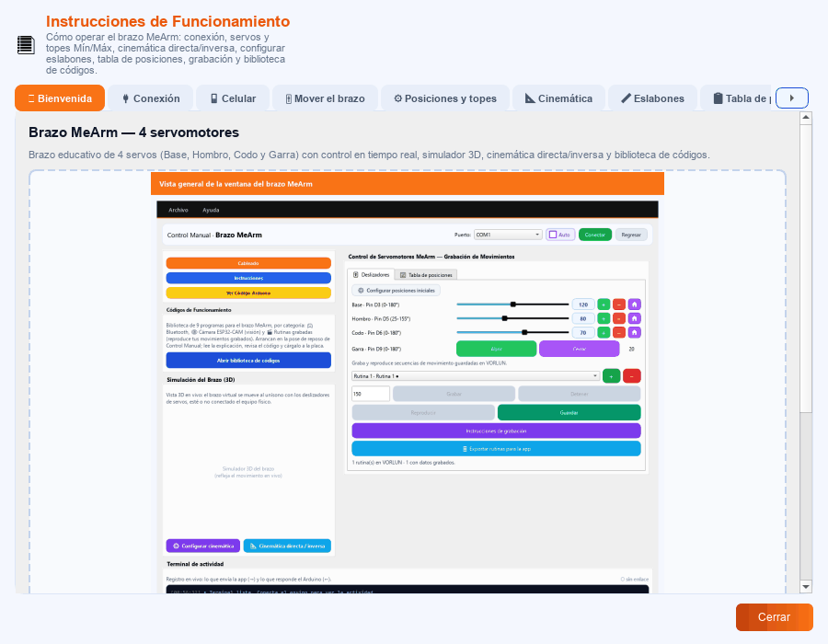This screenshot has height=644, width=828.
Task: Open the COM1 port dropdown in the preview
Action: pyautogui.click(x=508, y=235)
